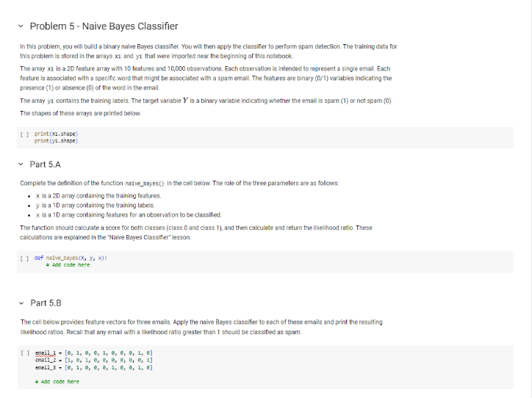Collapse the Part 5.B section chevron
This screenshot has height=398, width=532.
(21, 303)
